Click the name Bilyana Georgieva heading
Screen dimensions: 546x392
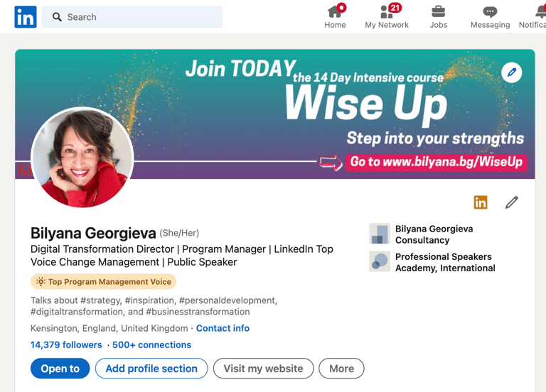tap(93, 233)
